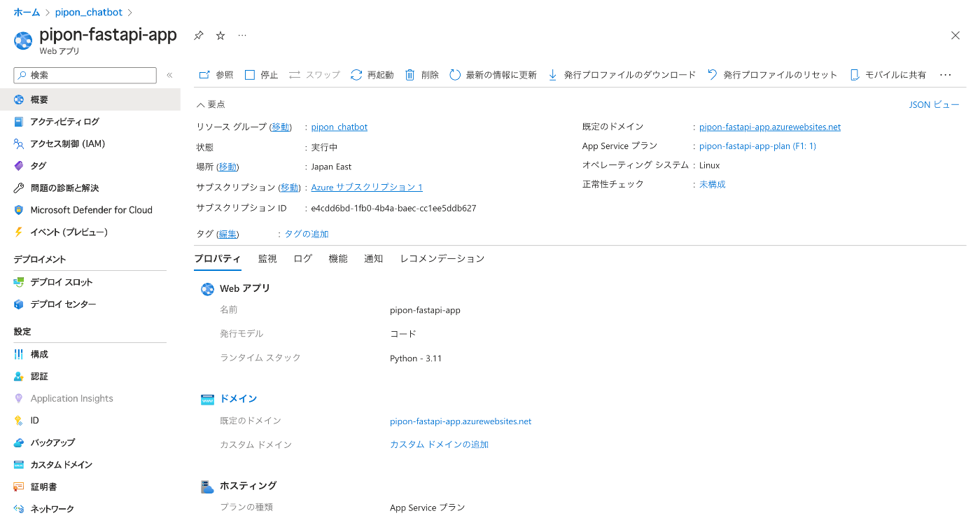
Task: Open the 参照 (Browse) toolbar button
Action: point(216,75)
